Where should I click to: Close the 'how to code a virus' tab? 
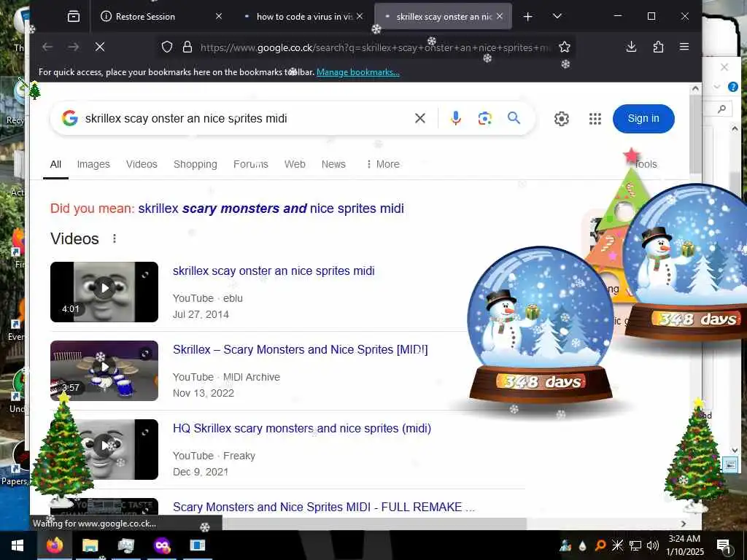point(360,16)
